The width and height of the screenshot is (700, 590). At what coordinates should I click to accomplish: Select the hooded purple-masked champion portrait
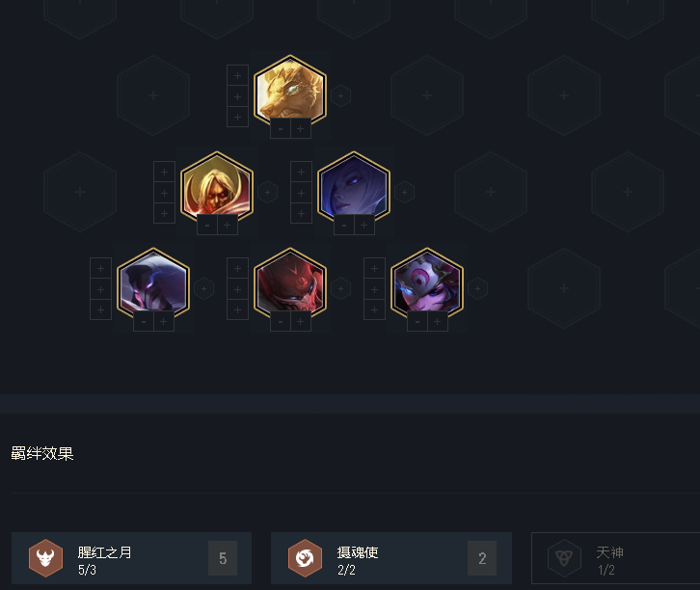153,283
